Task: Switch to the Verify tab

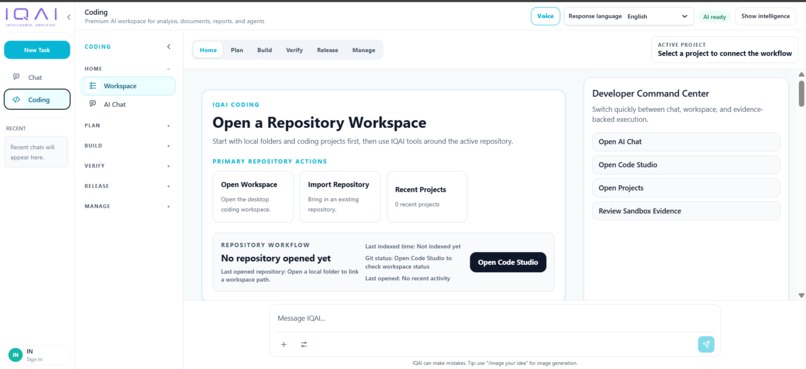Action: pos(295,50)
